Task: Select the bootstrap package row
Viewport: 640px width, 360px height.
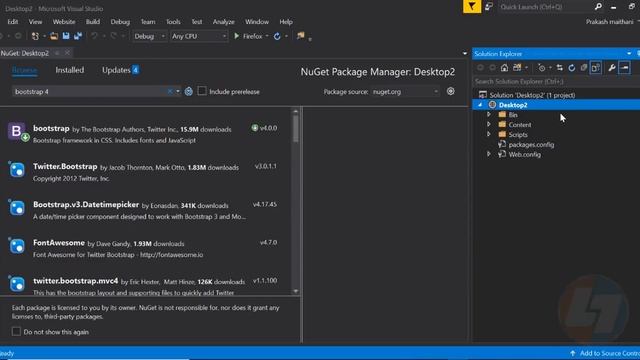Action: (x=147, y=133)
